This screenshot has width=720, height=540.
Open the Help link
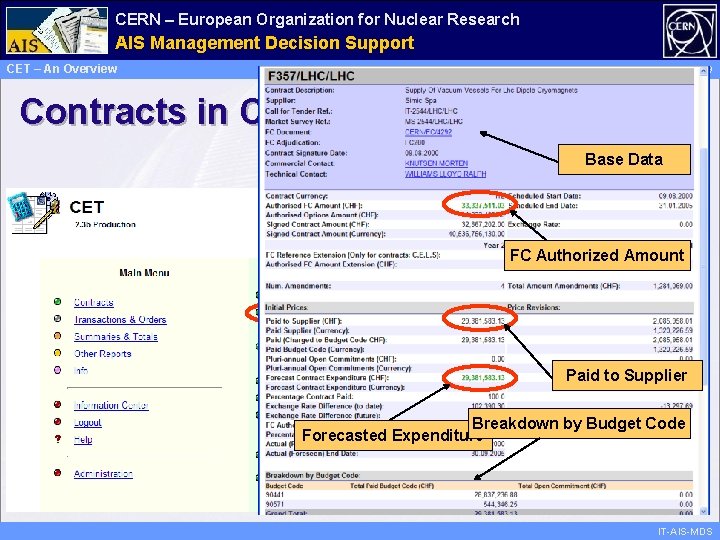click(83, 439)
